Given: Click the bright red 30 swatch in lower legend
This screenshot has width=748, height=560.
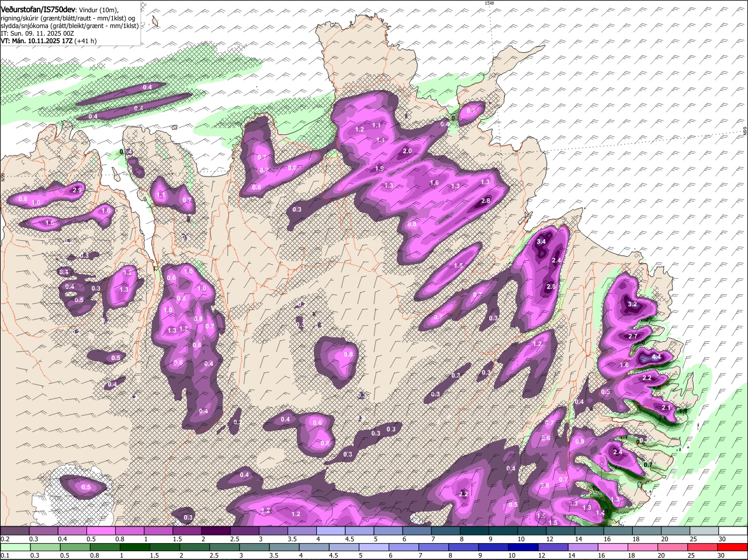Looking at the screenshot, I should [x=732, y=547].
